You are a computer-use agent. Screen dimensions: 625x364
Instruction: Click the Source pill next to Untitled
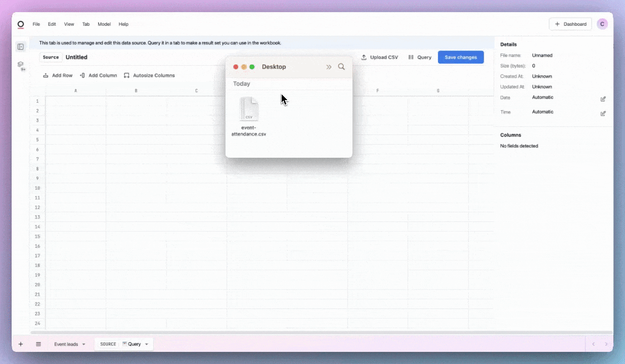coord(51,57)
